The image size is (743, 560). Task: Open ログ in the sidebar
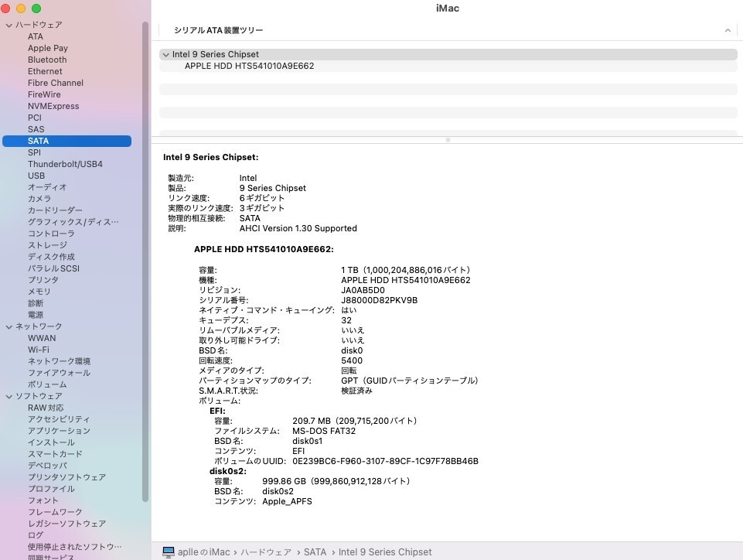(36, 535)
